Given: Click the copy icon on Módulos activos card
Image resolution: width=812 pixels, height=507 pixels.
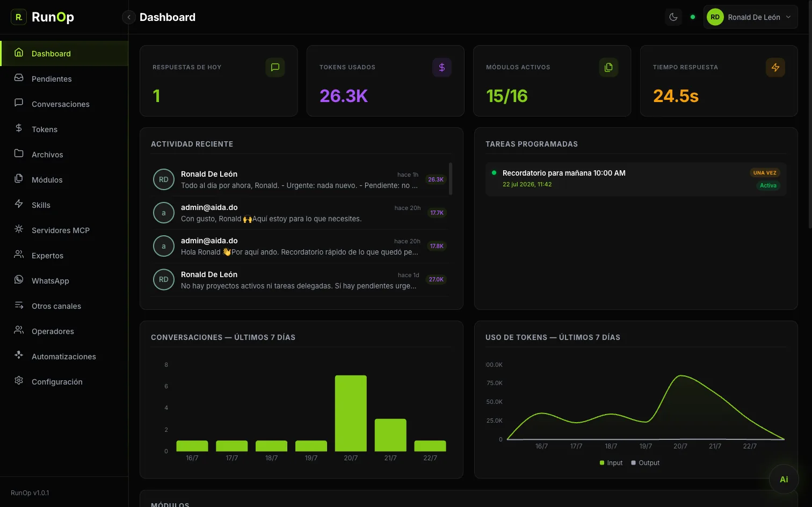Looking at the screenshot, I should click(608, 68).
